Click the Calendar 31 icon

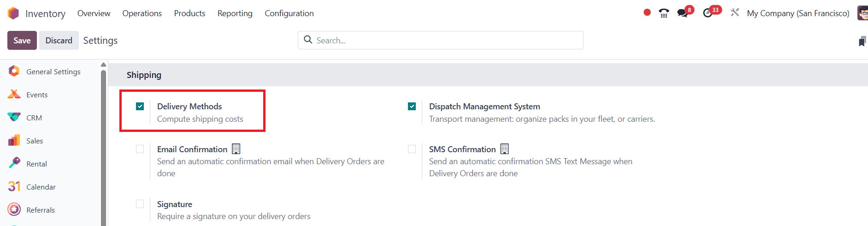pyautogui.click(x=14, y=186)
